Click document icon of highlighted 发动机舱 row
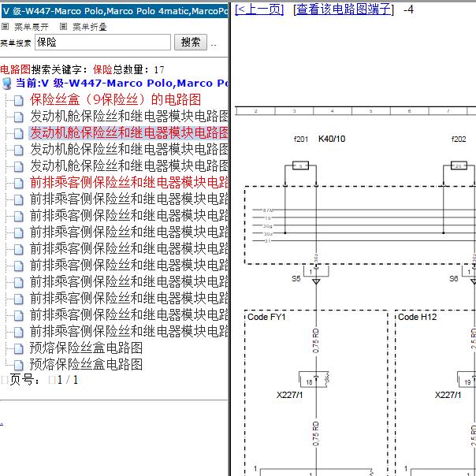 click(18, 133)
